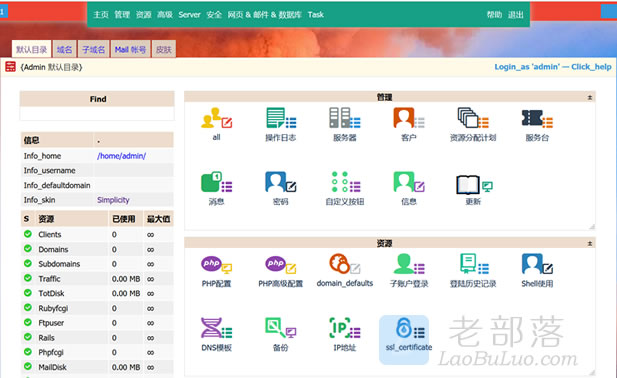Screen dimensions: 617x378
Task: Open the IP地址 address icon
Action: (x=345, y=328)
